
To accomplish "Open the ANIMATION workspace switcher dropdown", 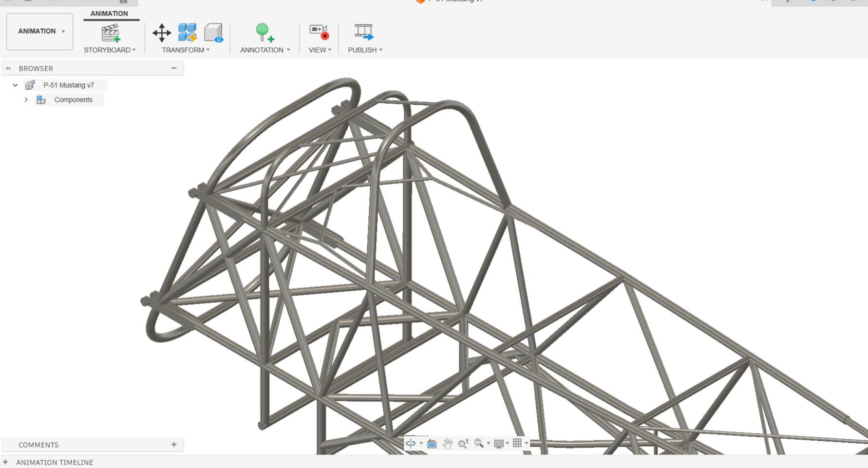I will pos(39,31).
